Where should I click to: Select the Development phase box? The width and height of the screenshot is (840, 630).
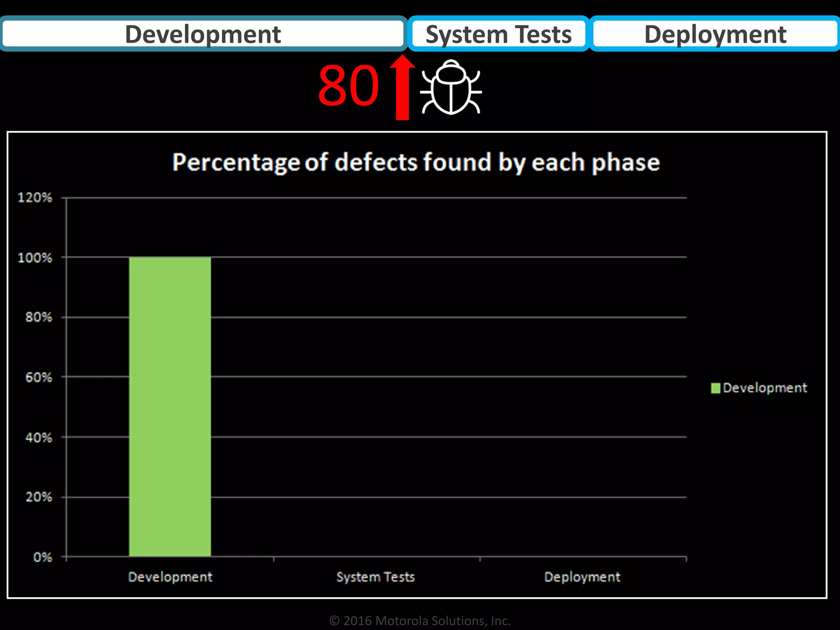click(x=203, y=34)
